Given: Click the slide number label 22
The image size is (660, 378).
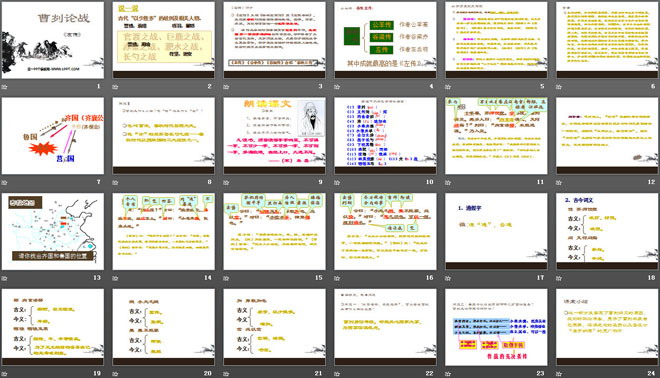Looking at the screenshot, I should (x=429, y=373).
